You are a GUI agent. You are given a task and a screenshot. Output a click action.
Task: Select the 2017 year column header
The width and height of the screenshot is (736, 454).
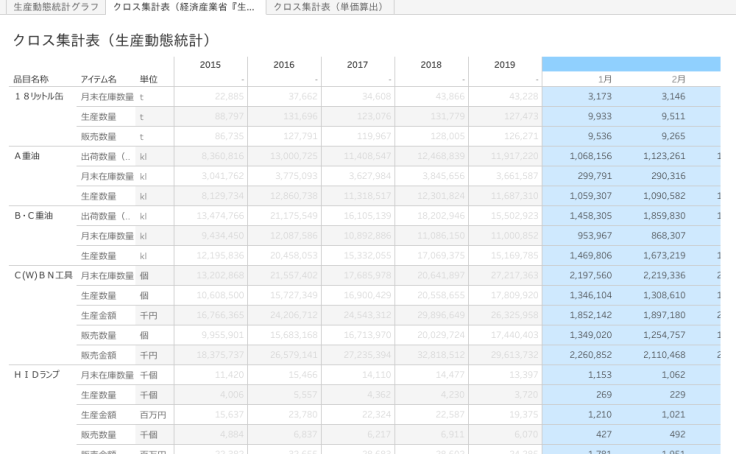(x=357, y=65)
